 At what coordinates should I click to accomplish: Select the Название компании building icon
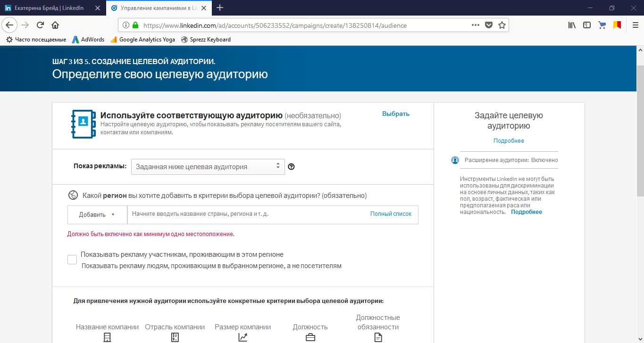107,337
